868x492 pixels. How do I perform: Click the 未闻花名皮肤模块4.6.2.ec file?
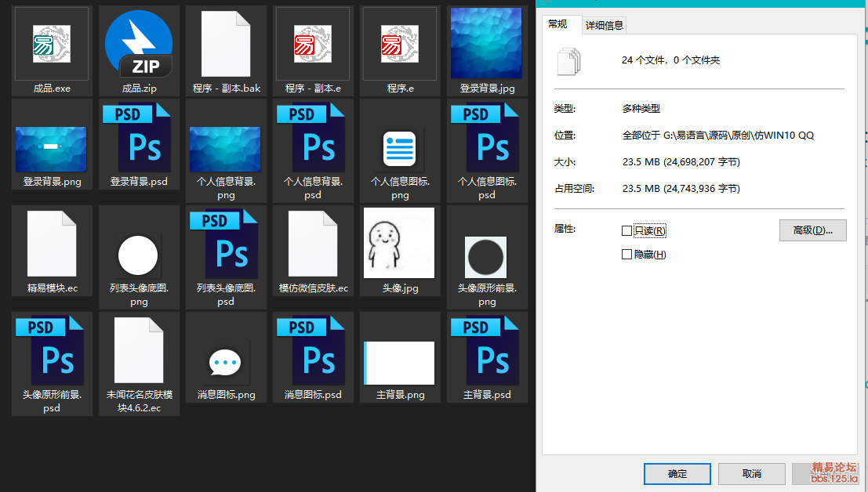(x=139, y=350)
